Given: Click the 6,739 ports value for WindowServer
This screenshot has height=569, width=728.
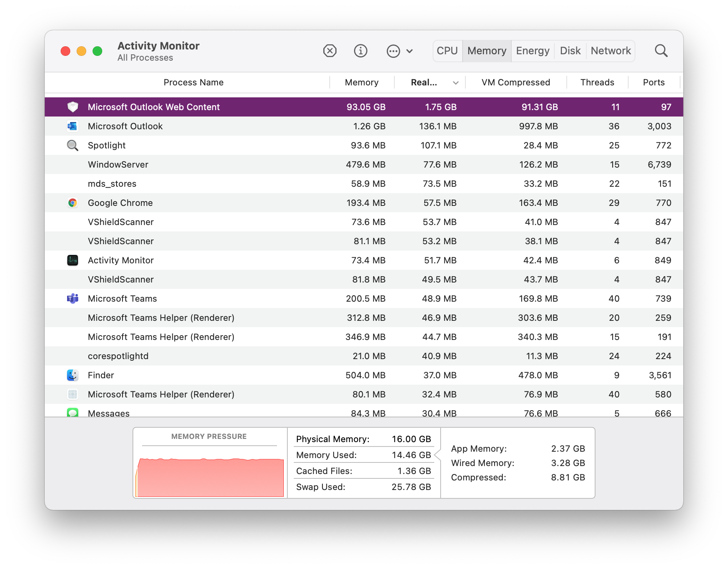Looking at the screenshot, I should tap(659, 164).
